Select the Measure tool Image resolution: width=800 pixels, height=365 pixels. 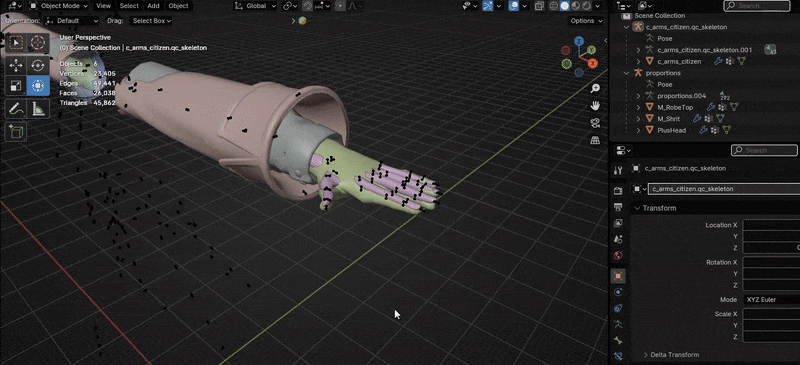pyautogui.click(x=38, y=108)
